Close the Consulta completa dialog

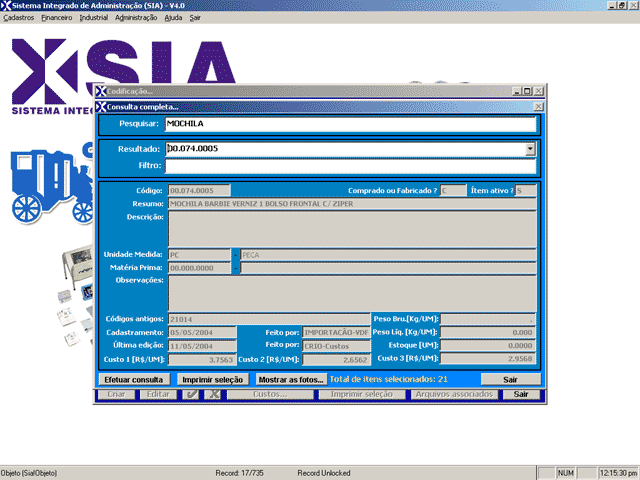pos(539,106)
